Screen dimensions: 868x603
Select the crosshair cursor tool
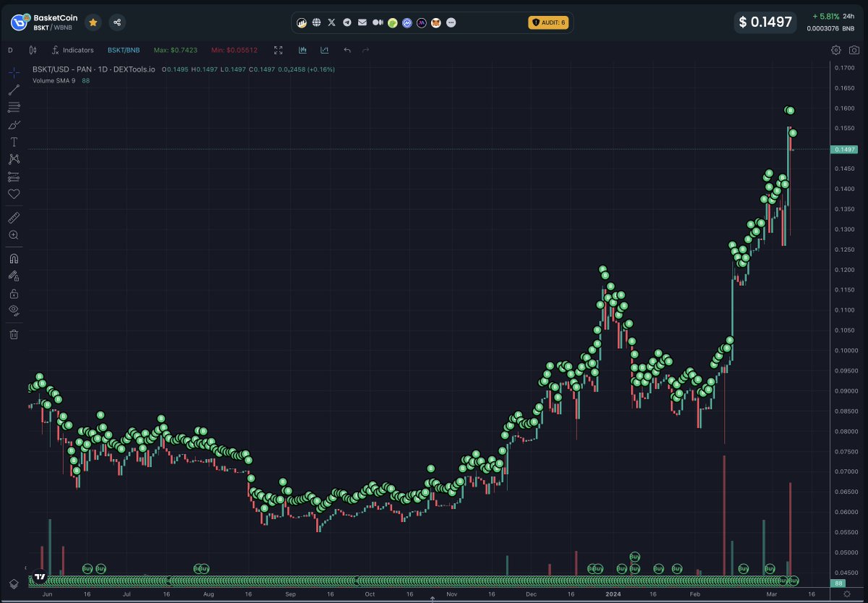pos(14,73)
